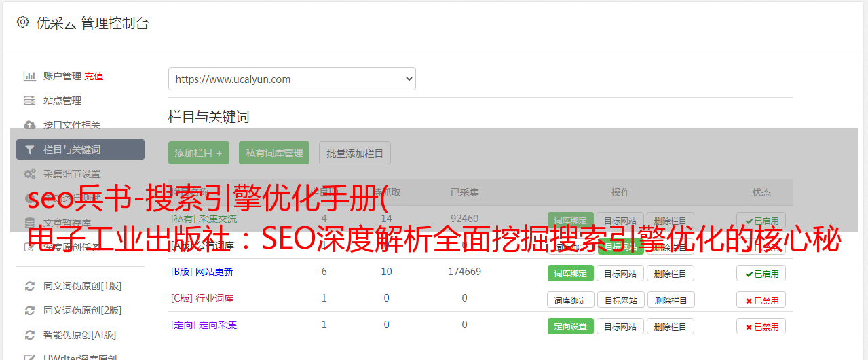Click the filter icon of 栏目与关键词

[x=30, y=149]
